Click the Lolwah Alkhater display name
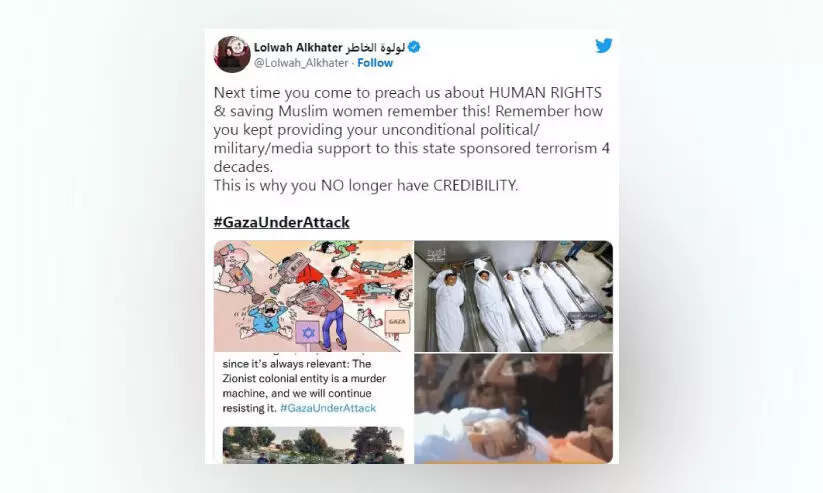823x493 pixels. pos(298,47)
